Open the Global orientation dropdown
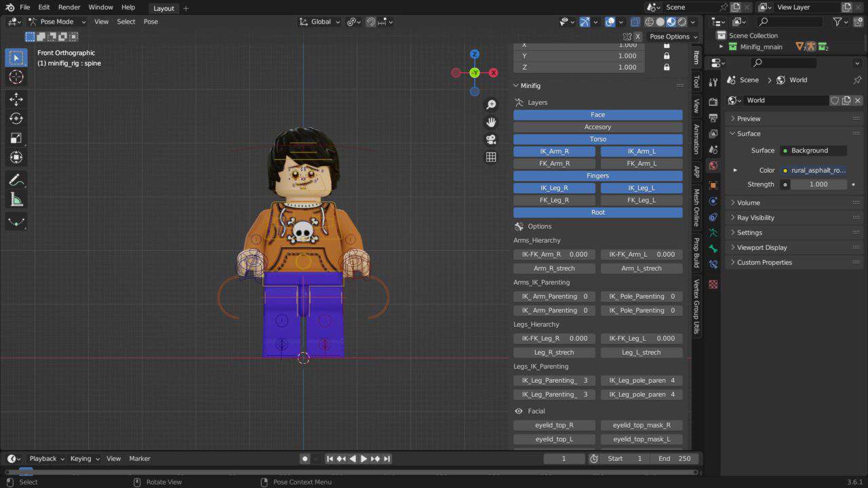This screenshot has height=488, width=868. [320, 22]
